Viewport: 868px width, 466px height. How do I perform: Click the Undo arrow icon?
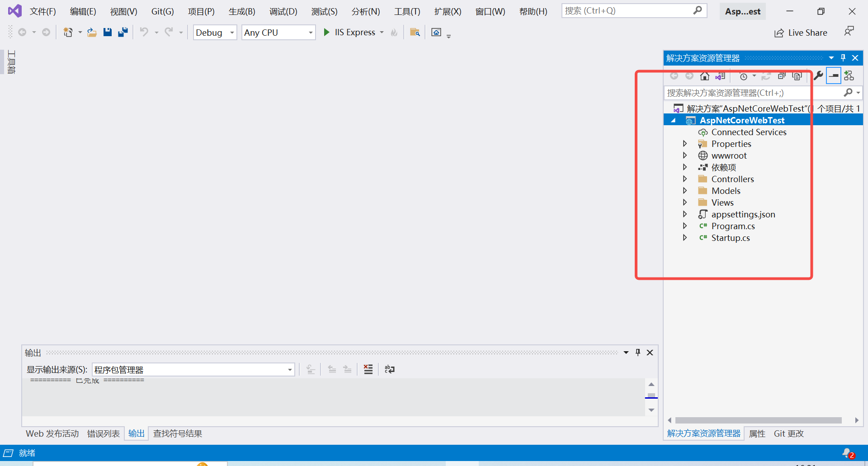coord(144,32)
